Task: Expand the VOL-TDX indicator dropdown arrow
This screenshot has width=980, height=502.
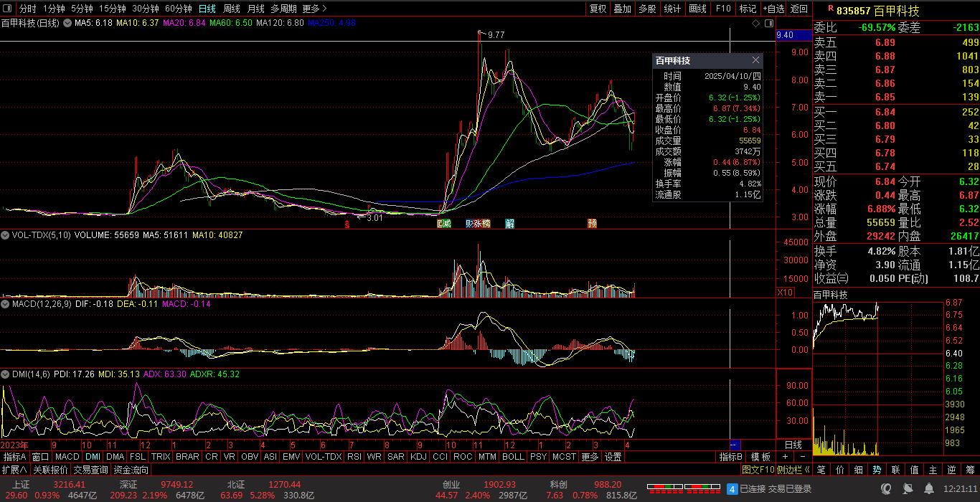Action: (5, 235)
